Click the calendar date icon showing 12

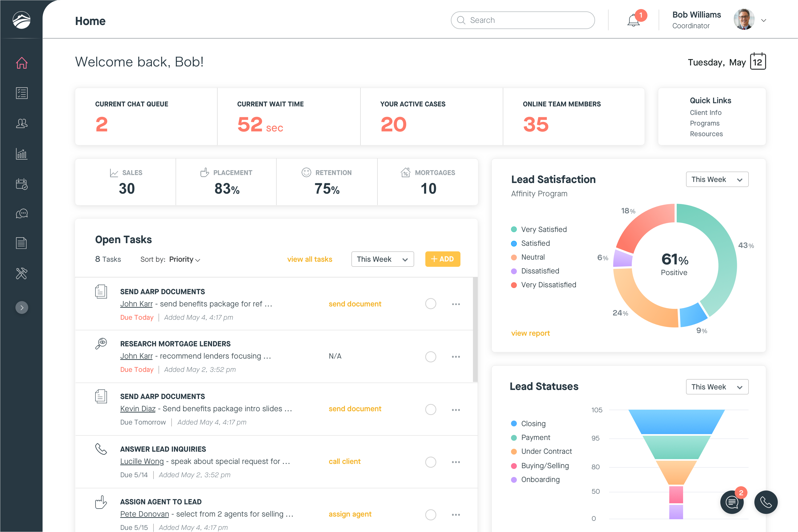(758, 62)
